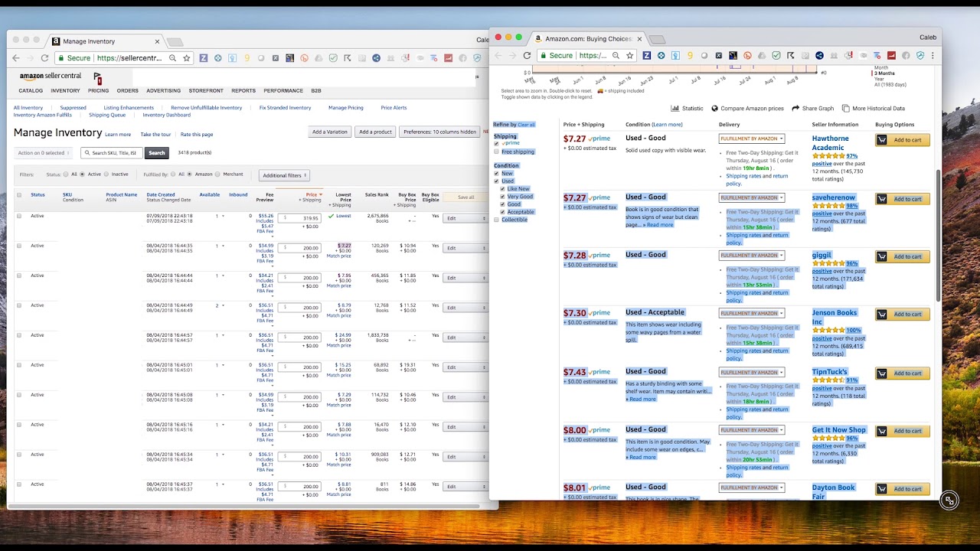Close the Amazon.com Buying Choices tab
Viewport: 980px width, 551px height.
point(639,38)
